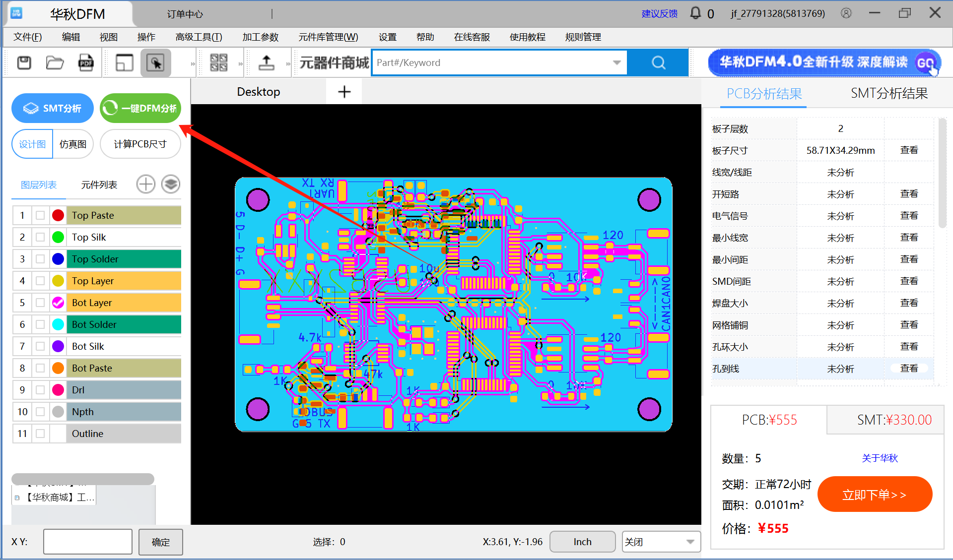Screen dimensions: 953x560
Task: Toggle the Top Paste layer checkbox
Action: pos(40,215)
